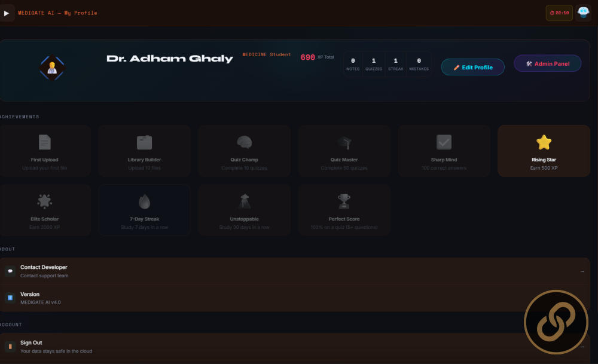Viewport: 598px width, 364px height.
Task: Click the Sign Out label
Action: click(x=31, y=342)
